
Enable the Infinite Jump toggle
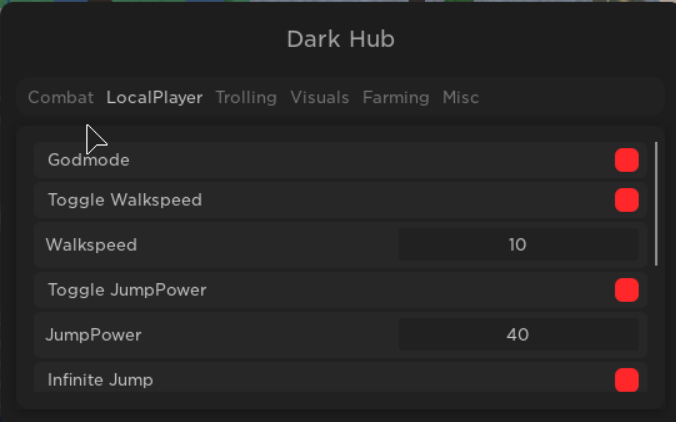click(627, 380)
